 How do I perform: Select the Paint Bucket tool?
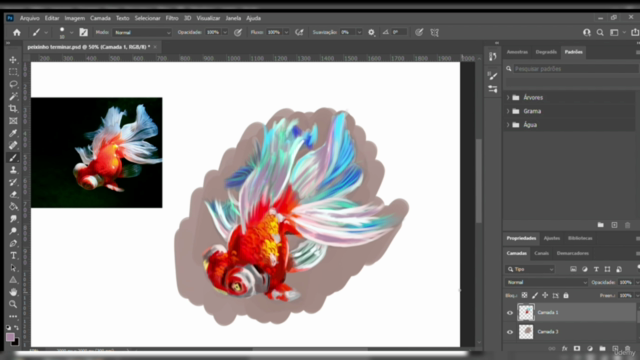13,207
